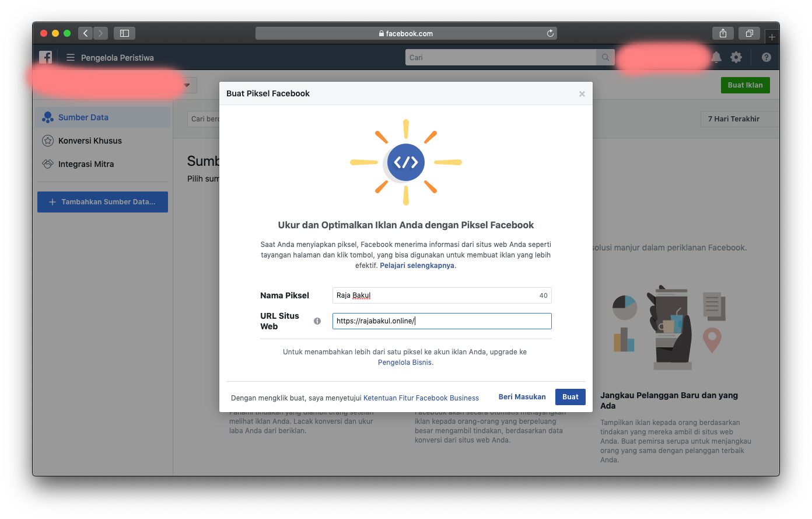Toggle Safari sidebar button
812x519 pixels.
pos(124,33)
